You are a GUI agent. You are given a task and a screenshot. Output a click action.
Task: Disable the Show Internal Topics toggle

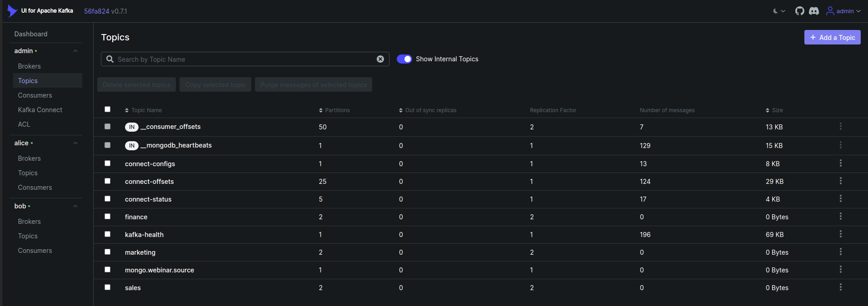tap(404, 59)
